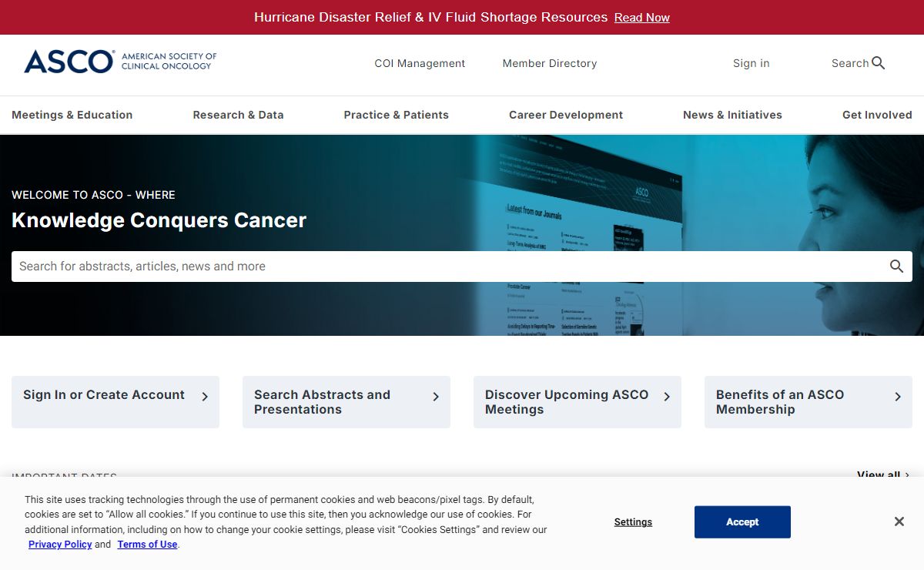
Task: Open Benefits of an ASCO Membership card
Action: (808, 402)
